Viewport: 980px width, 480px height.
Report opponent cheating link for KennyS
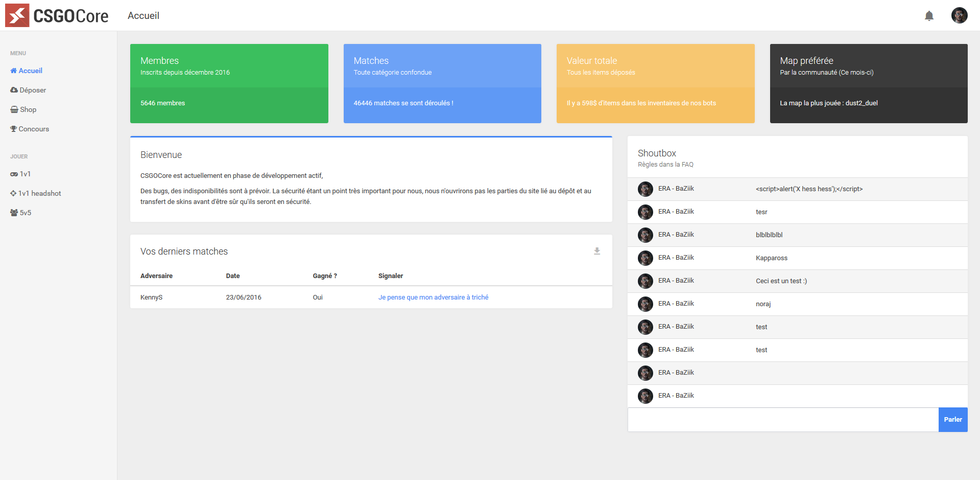[x=433, y=297]
